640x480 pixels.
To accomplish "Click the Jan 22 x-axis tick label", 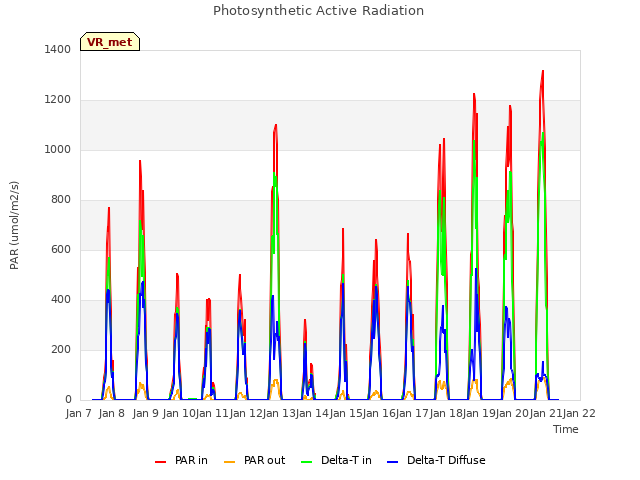I will (x=579, y=413).
